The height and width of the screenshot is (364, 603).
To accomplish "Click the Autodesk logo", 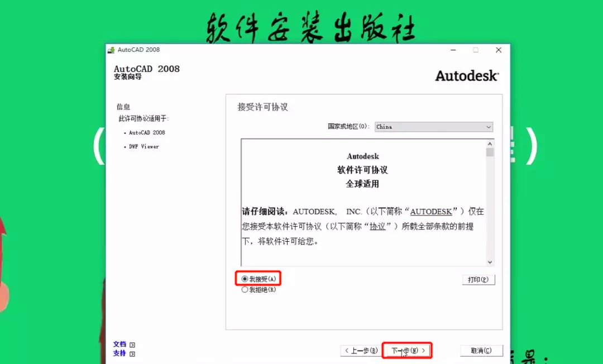I will (467, 76).
